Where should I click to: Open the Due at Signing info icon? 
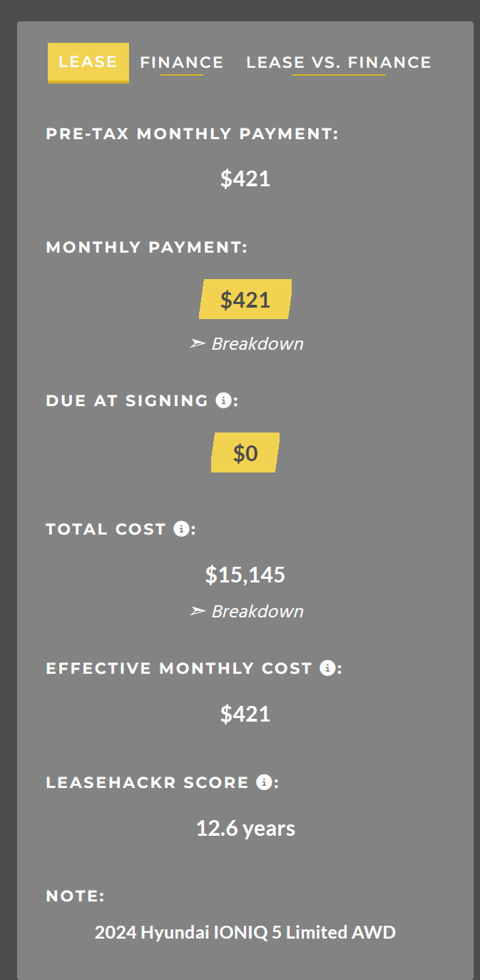click(223, 400)
